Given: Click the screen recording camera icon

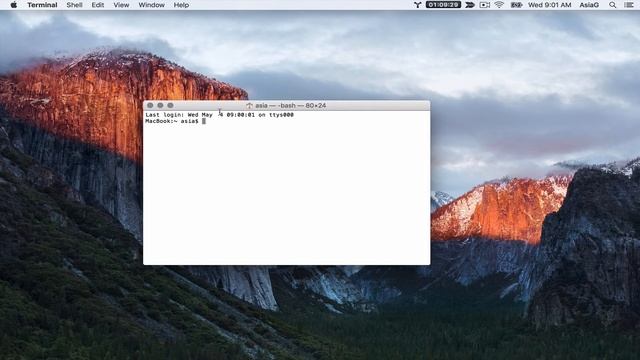Looking at the screenshot, I should click(484, 5).
